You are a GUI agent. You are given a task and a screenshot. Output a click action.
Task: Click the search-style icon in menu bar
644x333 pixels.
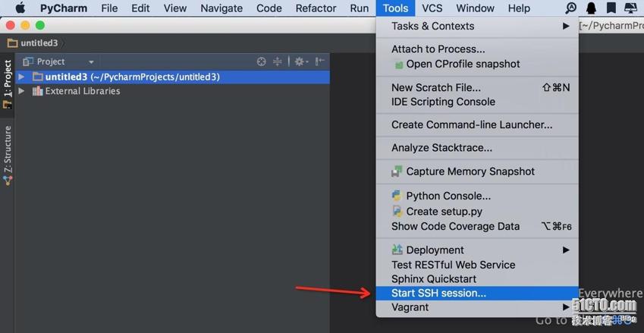tap(571, 8)
